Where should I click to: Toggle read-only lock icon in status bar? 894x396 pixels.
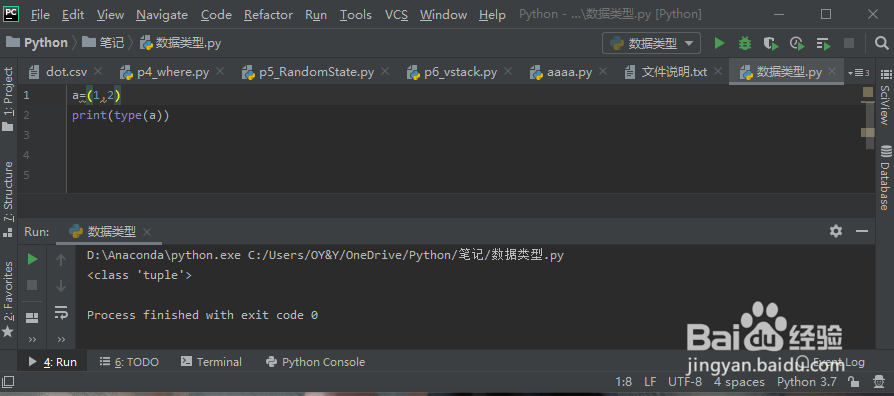[854, 382]
